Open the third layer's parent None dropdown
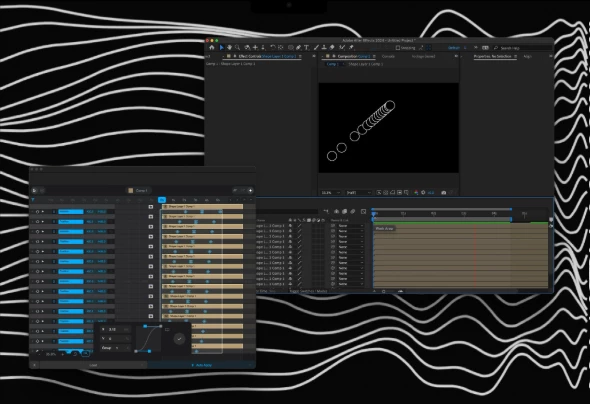The height and width of the screenshot is (404, 590). [x=351, y=236]
